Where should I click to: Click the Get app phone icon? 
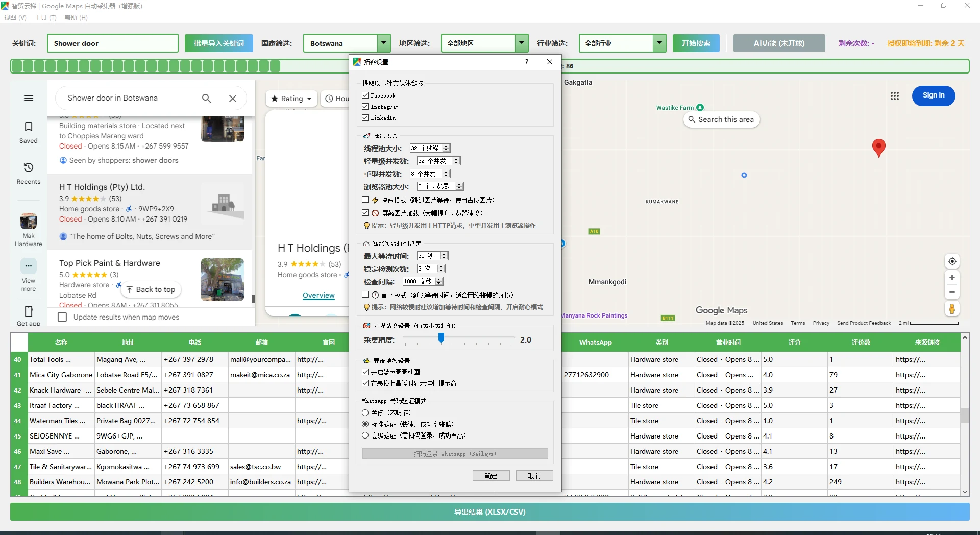(29, 311)
